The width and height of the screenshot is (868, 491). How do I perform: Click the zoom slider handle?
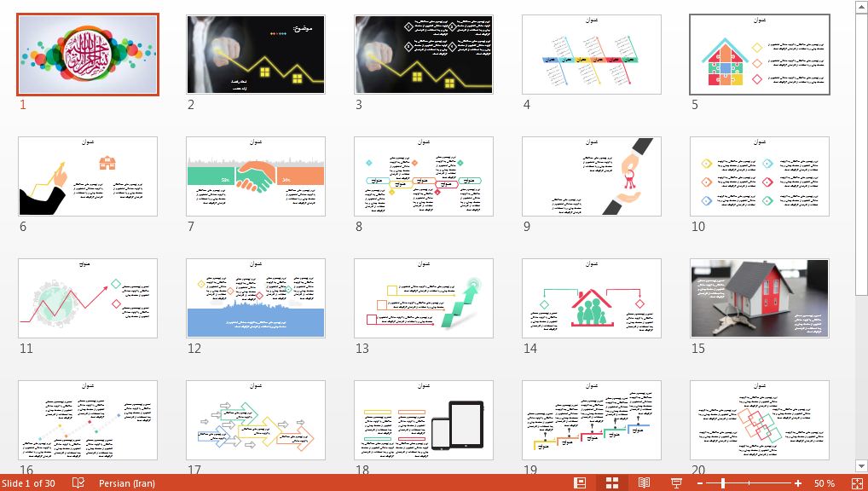pyautogui.click(x=723, y=483)
